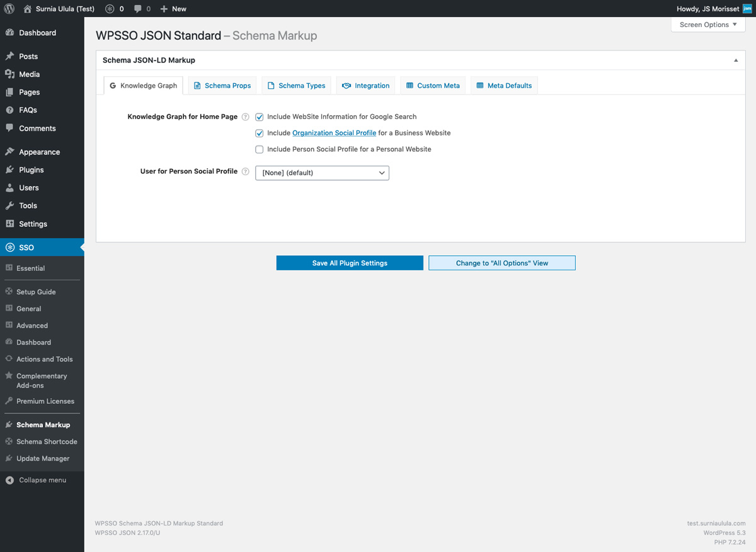This screenshot has width=756, height=552.
Task: Open the site home icon for Surnia Ulula
Action: point(27,9)
